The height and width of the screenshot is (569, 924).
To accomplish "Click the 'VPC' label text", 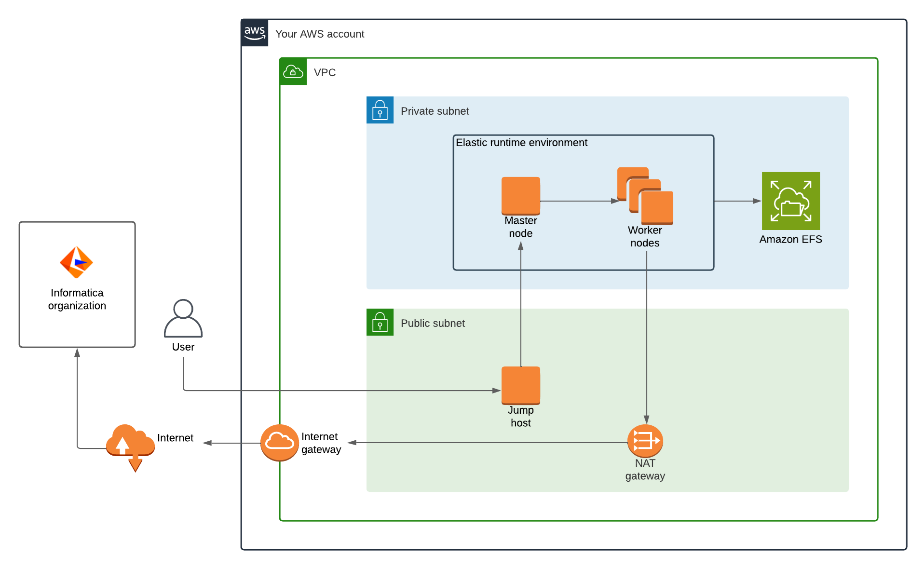I will pos(325,72).
